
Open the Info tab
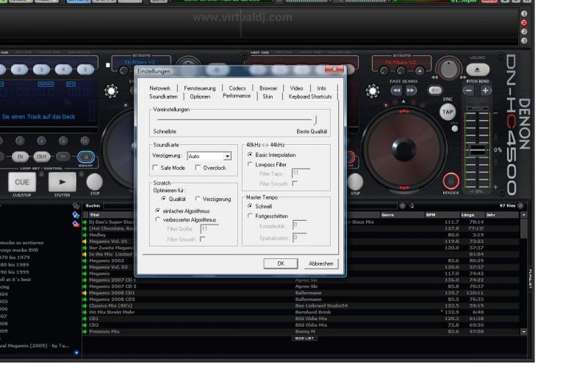[x=321, y=88]
